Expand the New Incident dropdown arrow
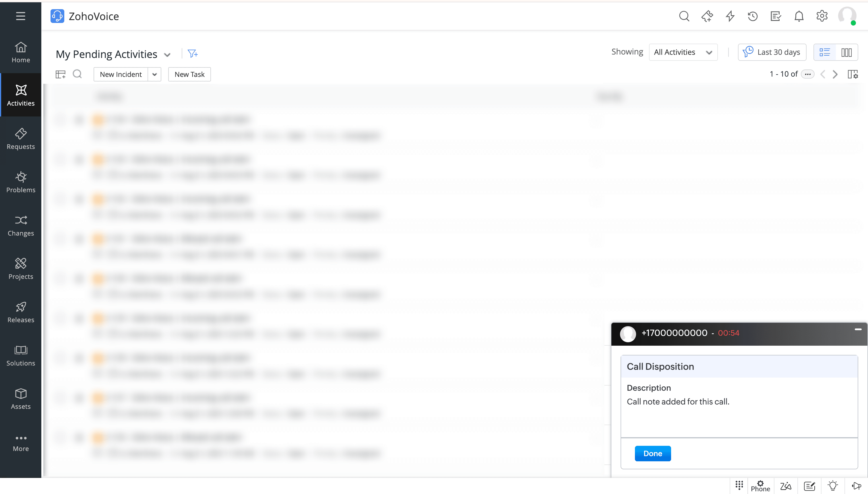The height and width of the screenshot is (494, 868). coord(154,74)
